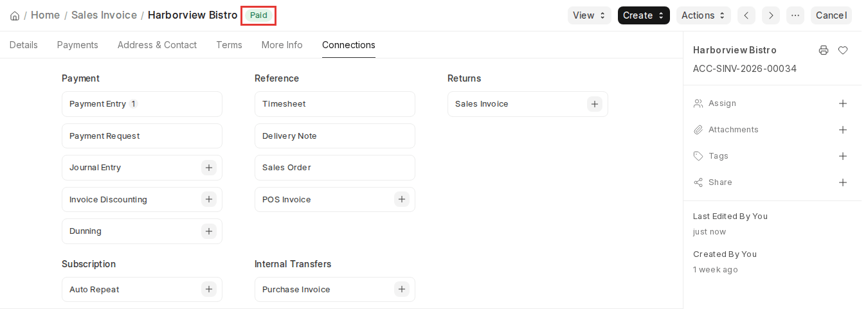The height and width of the screenshot is (309, 868).
Task: Open the Sales Invoice breadcrumb link
Action: coord(104,15)
